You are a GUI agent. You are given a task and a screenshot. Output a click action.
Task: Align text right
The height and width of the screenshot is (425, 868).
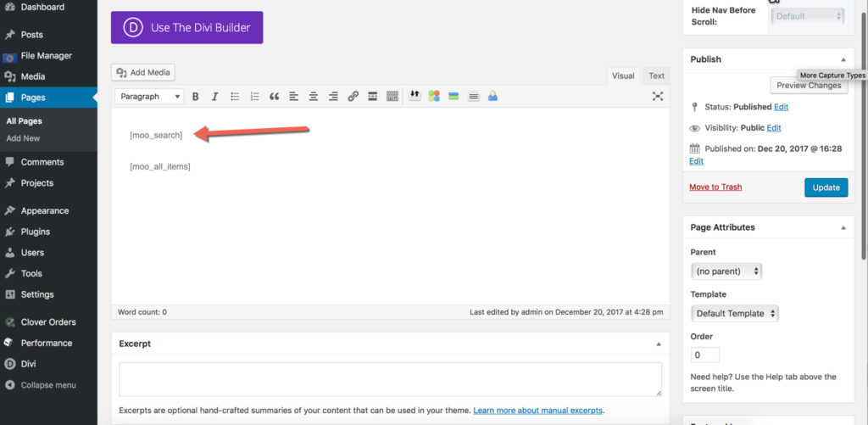(333, 97)
